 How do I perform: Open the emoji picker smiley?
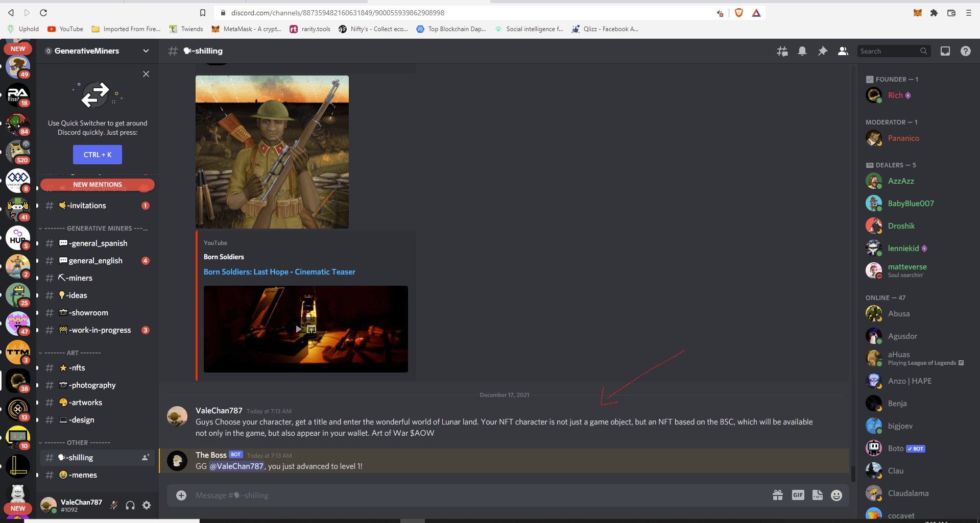pyautogui.click(x=836, y=495)
